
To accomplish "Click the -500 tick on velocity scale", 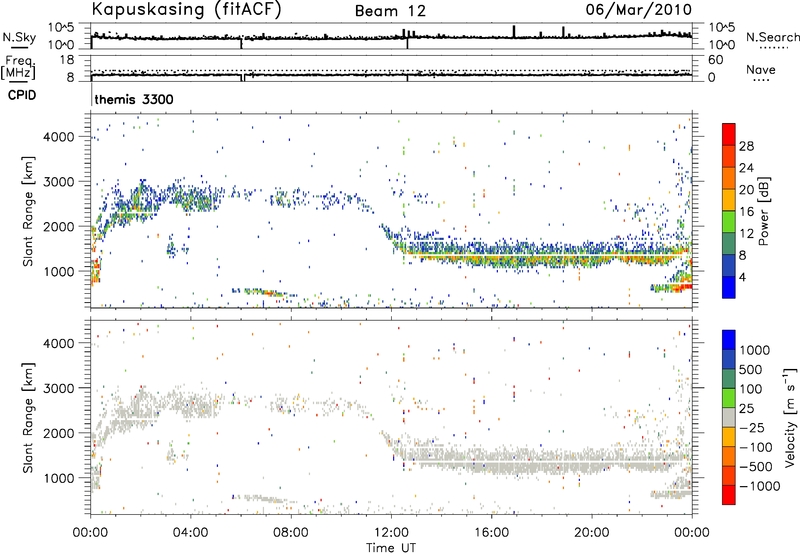I will pos(756,467).
